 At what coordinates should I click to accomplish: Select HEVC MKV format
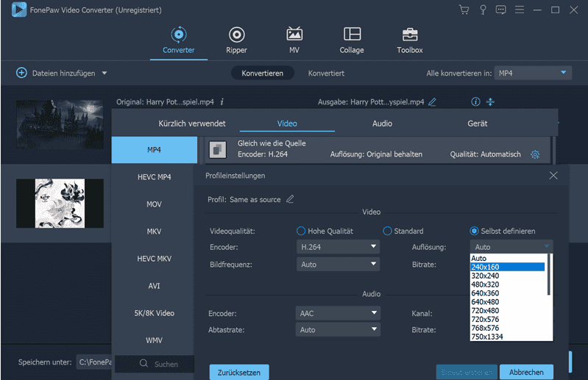(154, 259)
